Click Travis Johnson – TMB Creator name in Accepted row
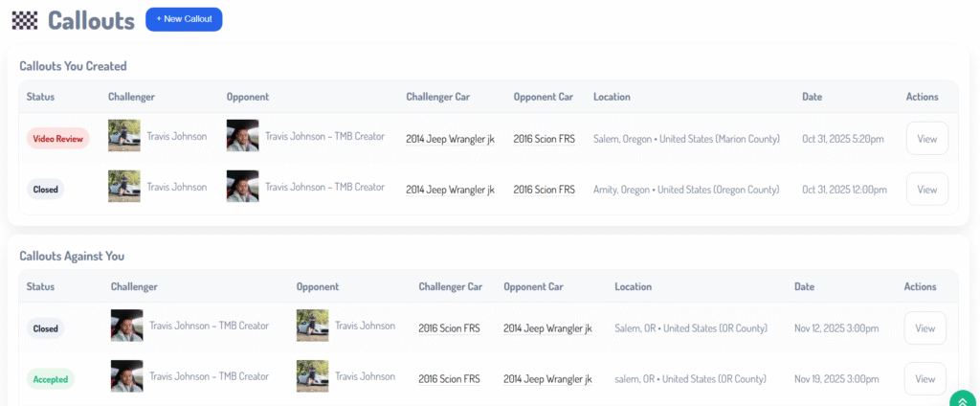Image resolution: width=980 pixels, height=406 pixels. pyautogui.click(x=209, y=376)
